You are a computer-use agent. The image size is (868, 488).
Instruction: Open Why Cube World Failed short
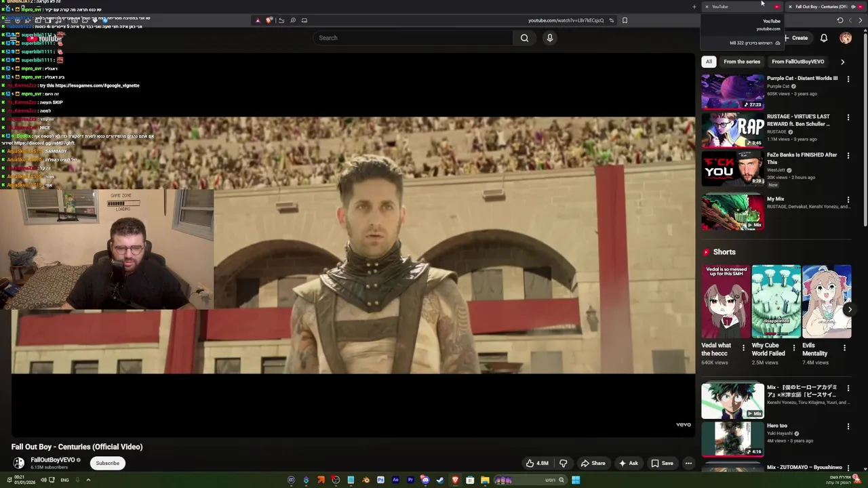776,302
